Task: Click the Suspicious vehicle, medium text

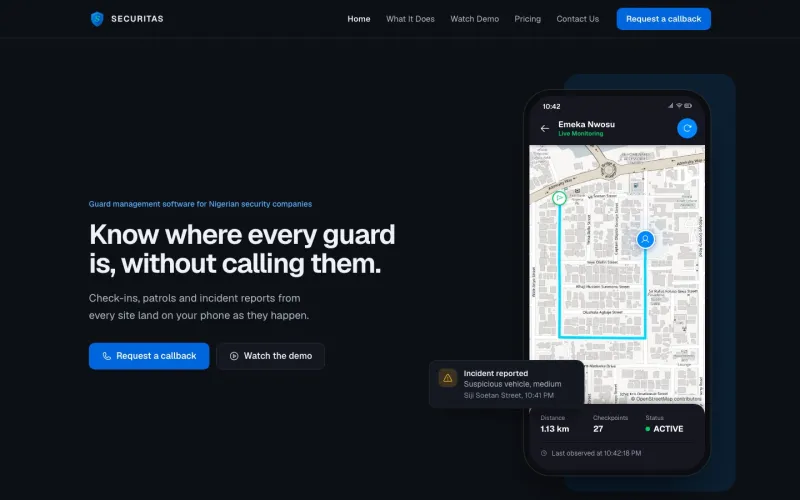Action: coord(512,384)
